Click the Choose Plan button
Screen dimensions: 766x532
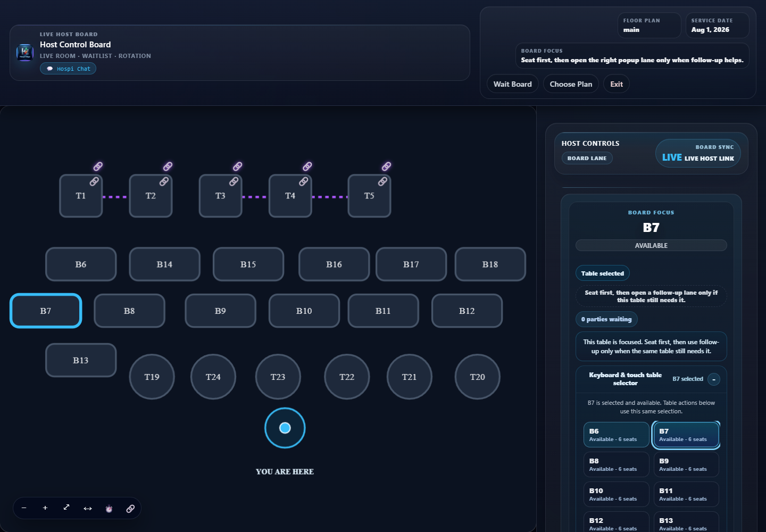(571, 84)
